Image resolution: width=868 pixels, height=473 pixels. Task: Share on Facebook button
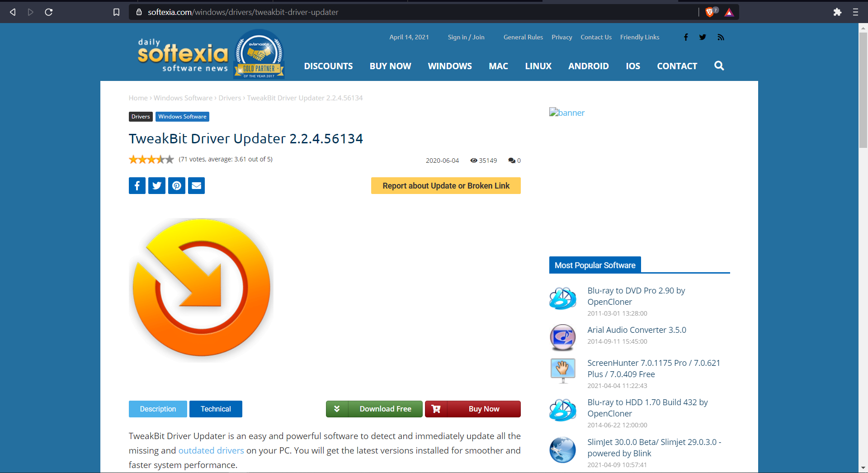click(137, 185)
